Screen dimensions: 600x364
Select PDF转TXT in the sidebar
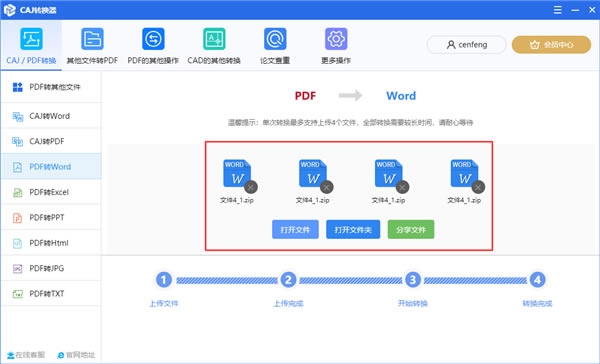tap(51, 294)
